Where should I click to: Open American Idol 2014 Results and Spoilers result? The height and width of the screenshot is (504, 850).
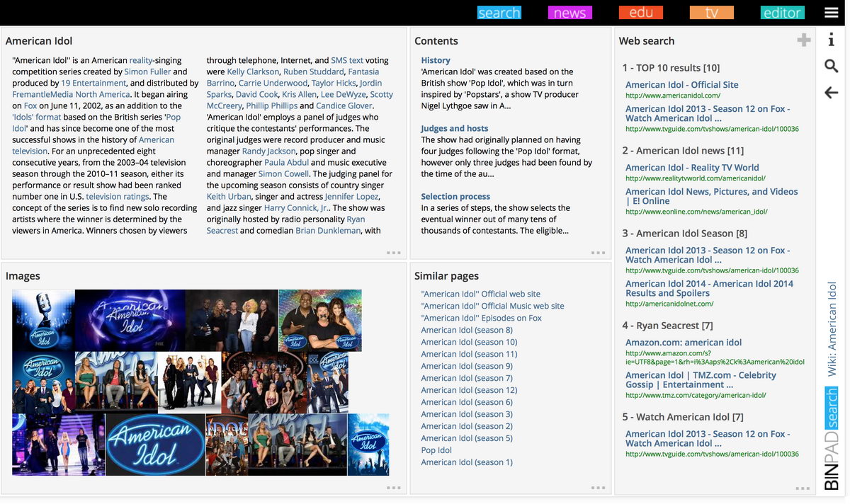[709, 288]
